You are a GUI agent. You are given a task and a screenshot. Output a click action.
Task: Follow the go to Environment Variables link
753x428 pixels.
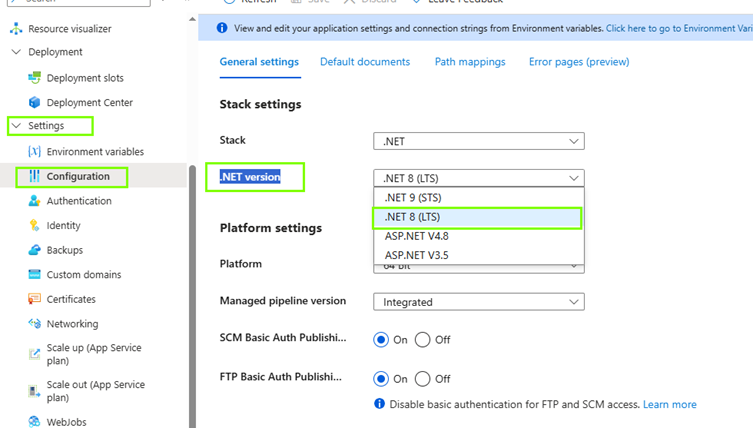pyautogui.click(x=679, y=28)
